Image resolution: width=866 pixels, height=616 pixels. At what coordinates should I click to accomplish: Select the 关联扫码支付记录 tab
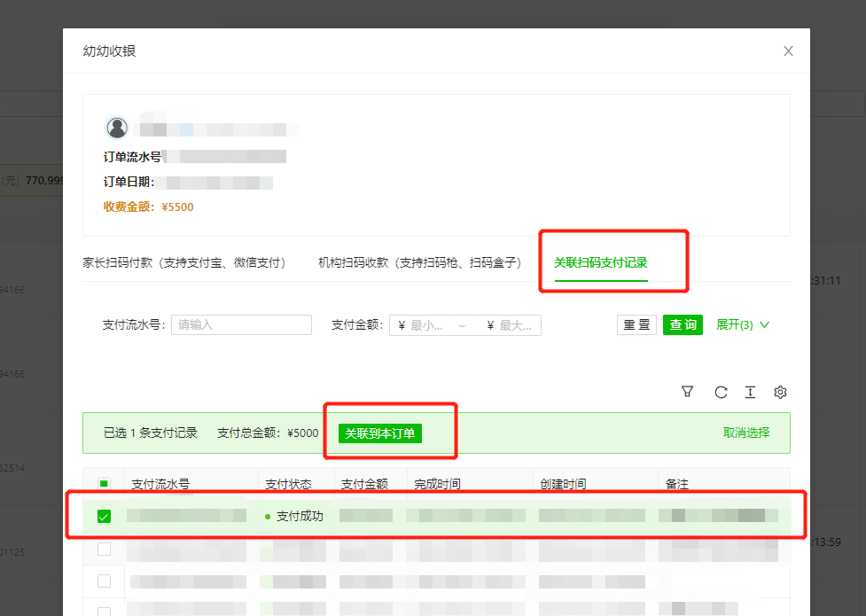[x=600, y=262]
